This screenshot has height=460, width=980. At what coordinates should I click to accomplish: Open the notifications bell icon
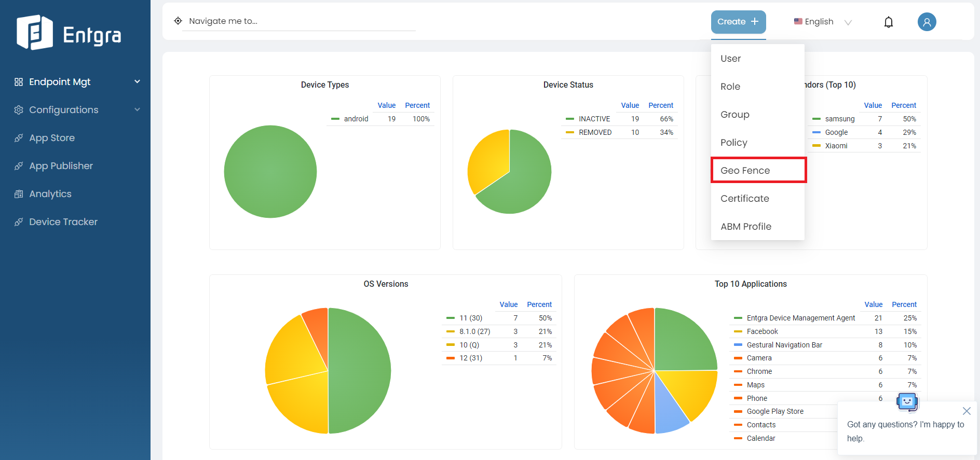click(x=888, y=22)
